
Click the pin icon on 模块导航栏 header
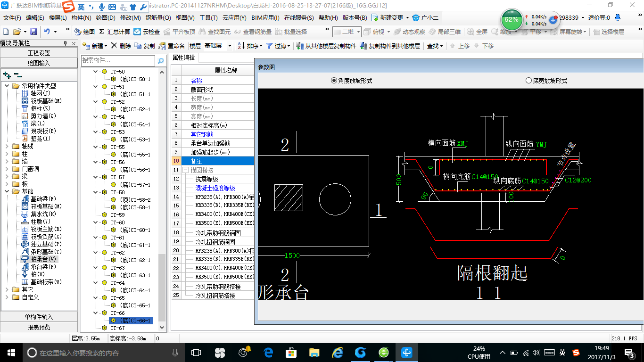tap(66, 43)
